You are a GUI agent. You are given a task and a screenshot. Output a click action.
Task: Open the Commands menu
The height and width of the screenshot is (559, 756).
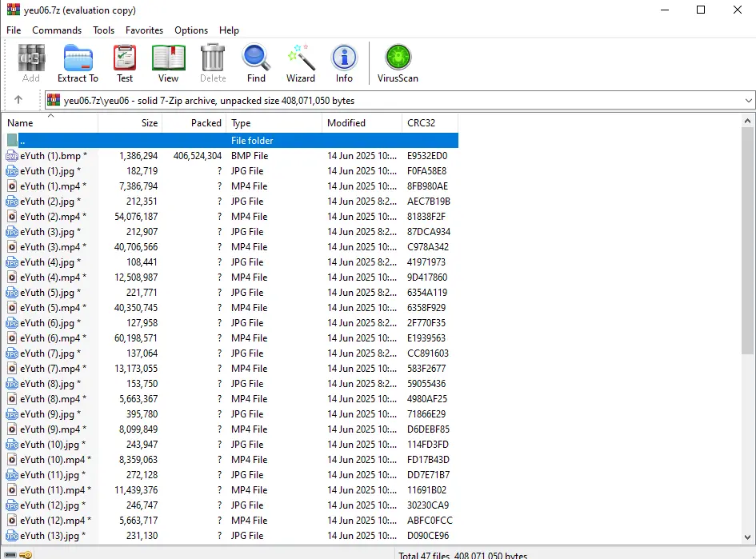pos(57,30)
